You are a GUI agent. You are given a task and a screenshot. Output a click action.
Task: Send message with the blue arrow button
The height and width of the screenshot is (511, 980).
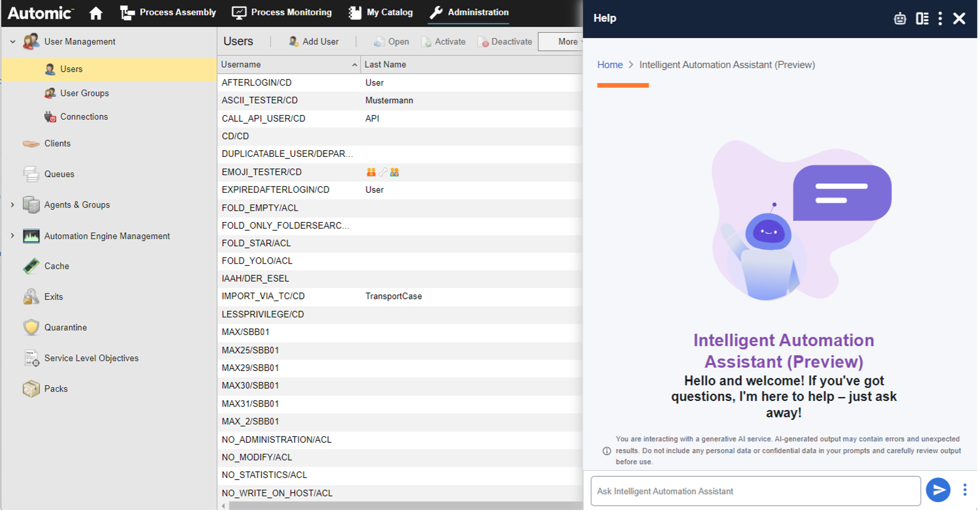(x=938, y=490)
